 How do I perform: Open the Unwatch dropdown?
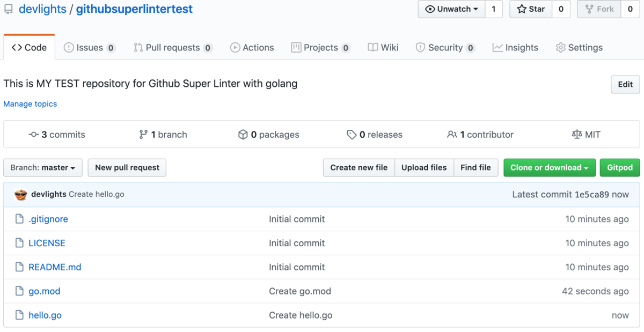tap(451, 9)
